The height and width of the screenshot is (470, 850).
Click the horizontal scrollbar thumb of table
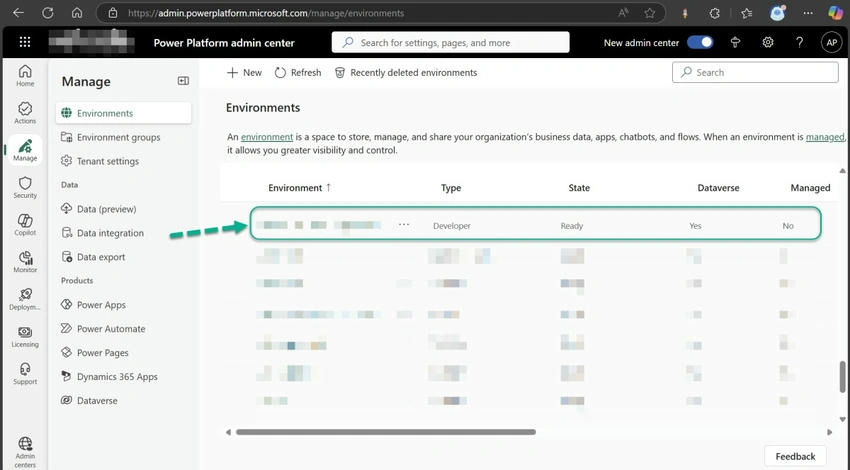385,432
